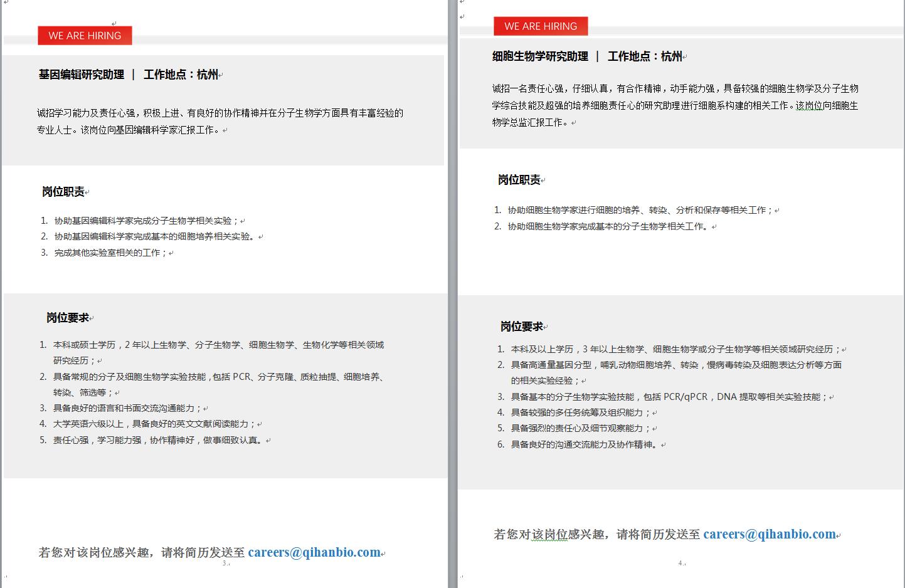
Task: Click the left page's WE ARE HIRING banner
Action: point(85,36)
